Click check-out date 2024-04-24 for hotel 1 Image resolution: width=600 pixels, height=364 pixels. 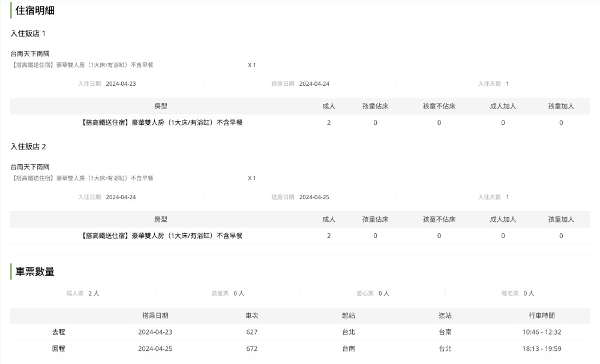tap(314, 84)
